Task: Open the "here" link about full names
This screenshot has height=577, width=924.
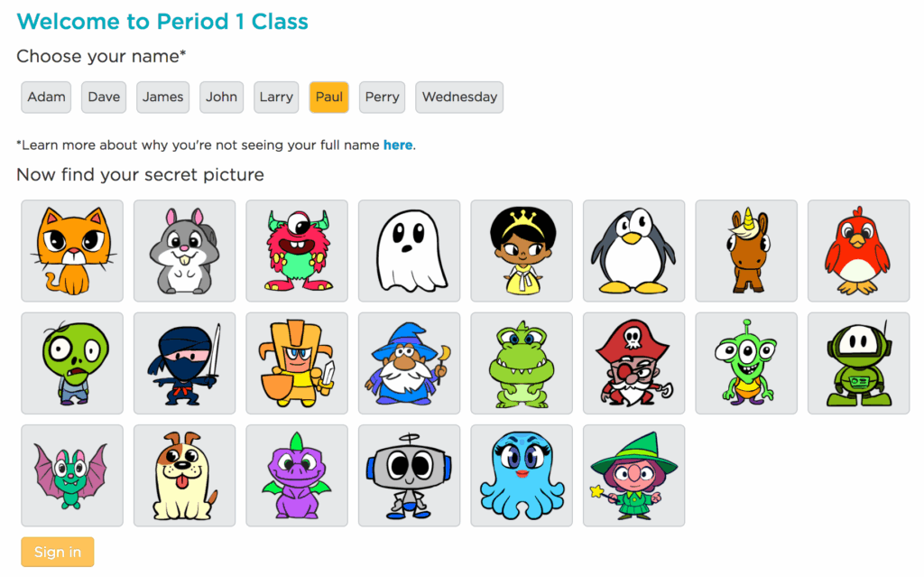Action: [x=398, y=145]
